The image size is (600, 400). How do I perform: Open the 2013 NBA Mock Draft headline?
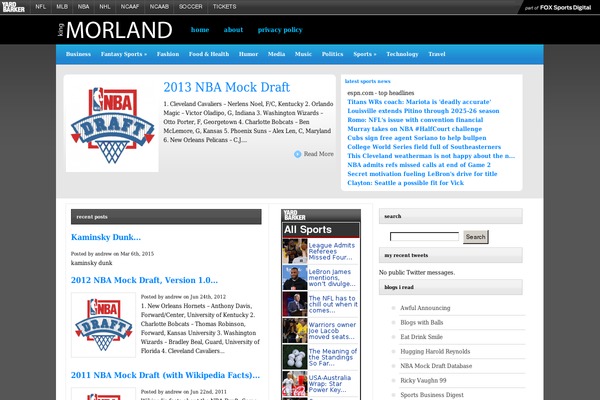[x=227, y=87]
